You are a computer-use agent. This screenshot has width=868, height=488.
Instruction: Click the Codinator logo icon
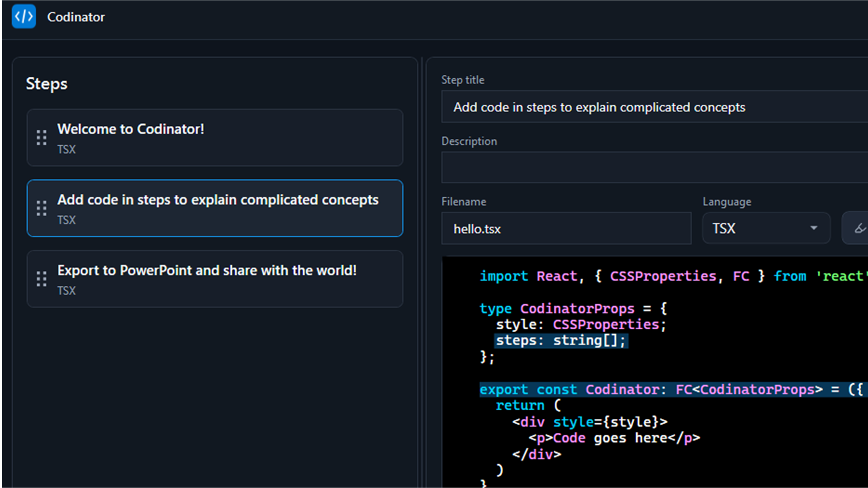tap(24, 17)
